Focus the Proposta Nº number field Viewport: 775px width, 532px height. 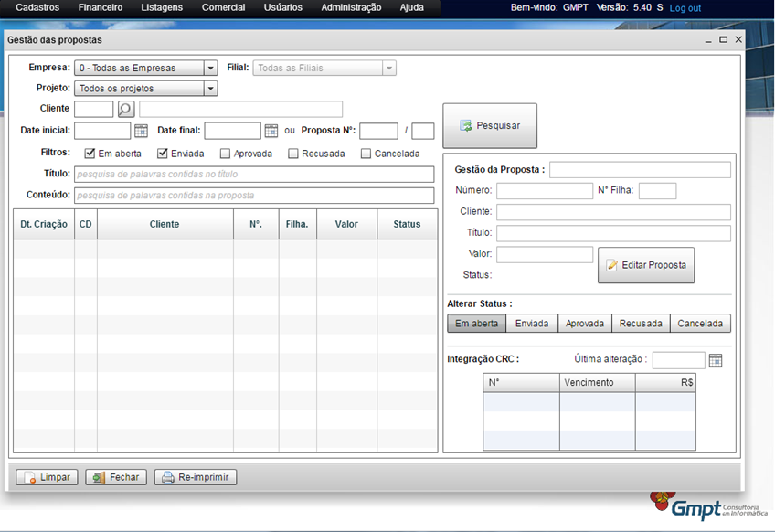[x=378, y=131]
